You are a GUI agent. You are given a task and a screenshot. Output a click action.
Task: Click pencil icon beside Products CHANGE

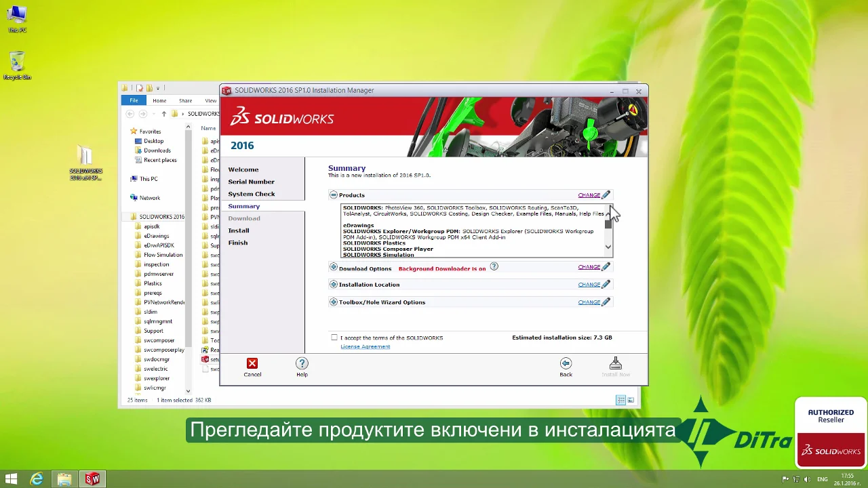[606, 195]
